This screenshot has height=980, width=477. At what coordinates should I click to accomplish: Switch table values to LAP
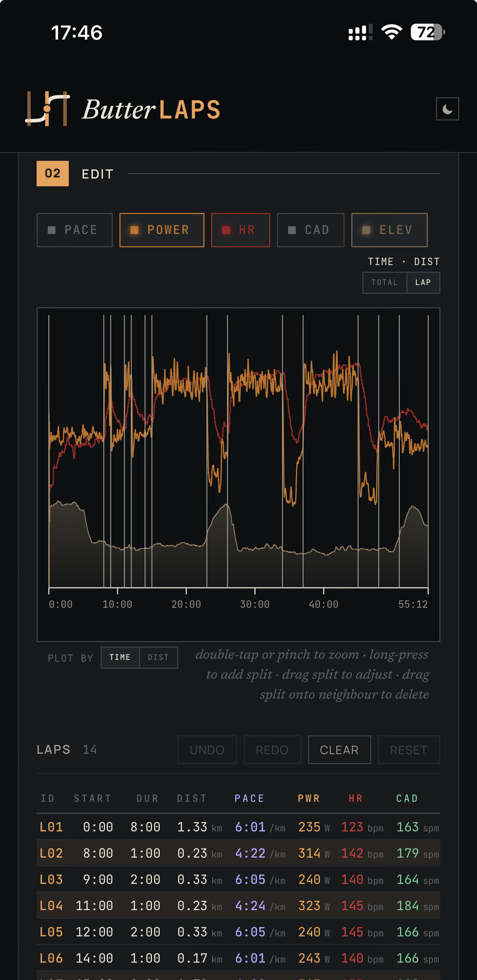point(423,283)
